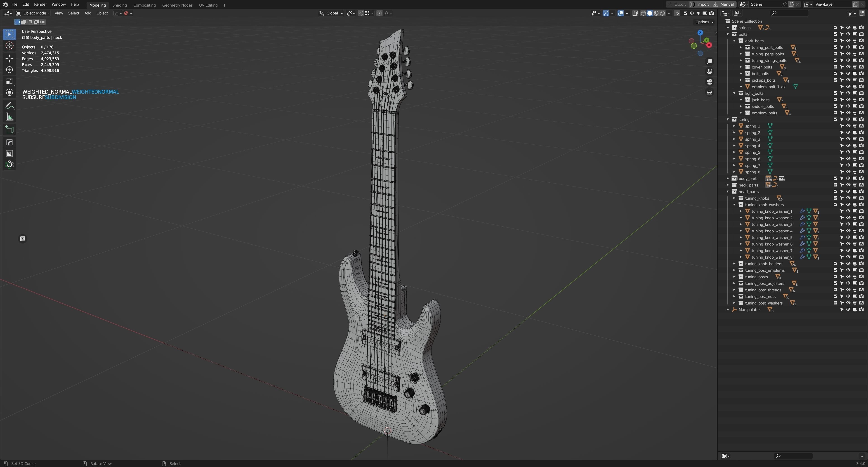868x467 pixels.
Task: Select the Move tool
Action: [9, 59]
